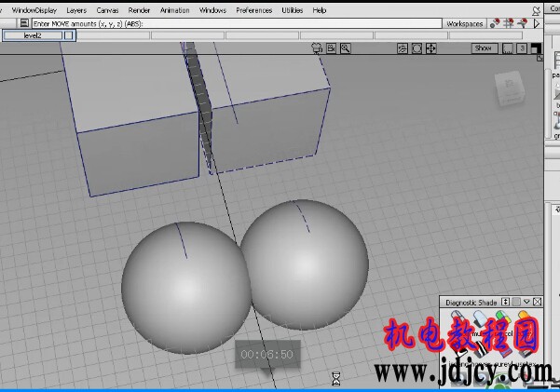Viewport: 560px width, 392px height.
Task: Click the tumble camera icon
Action: tap(403, 47)
